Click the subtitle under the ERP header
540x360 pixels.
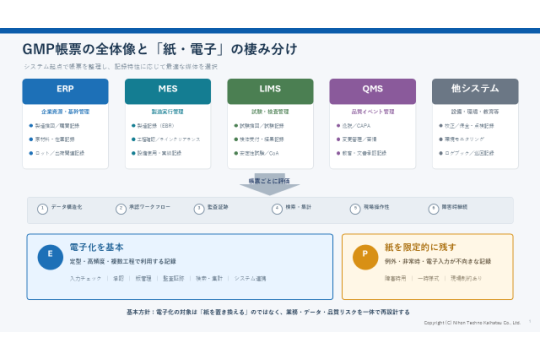coord(65,112)
